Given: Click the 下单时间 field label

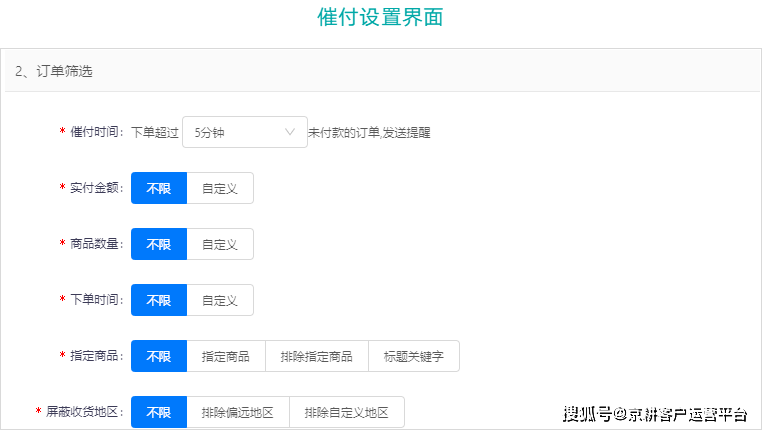Looking at the screenshot, I should [97, 299].
